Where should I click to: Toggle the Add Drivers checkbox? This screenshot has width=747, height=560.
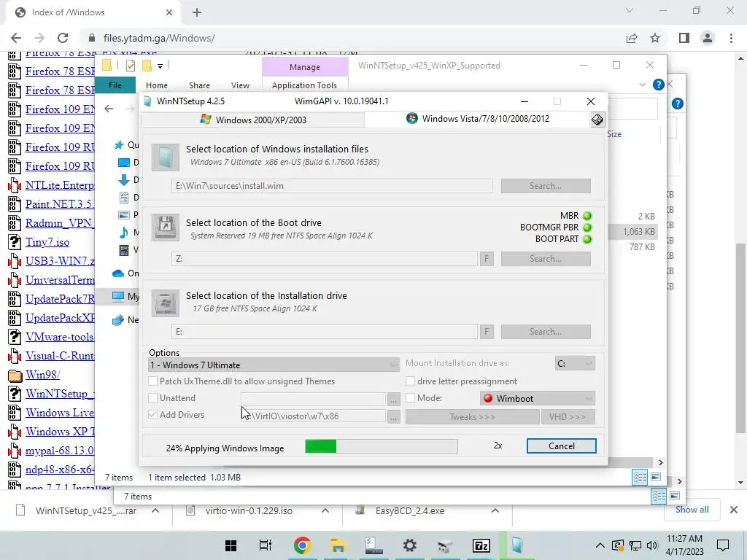[x=152, y=414]
